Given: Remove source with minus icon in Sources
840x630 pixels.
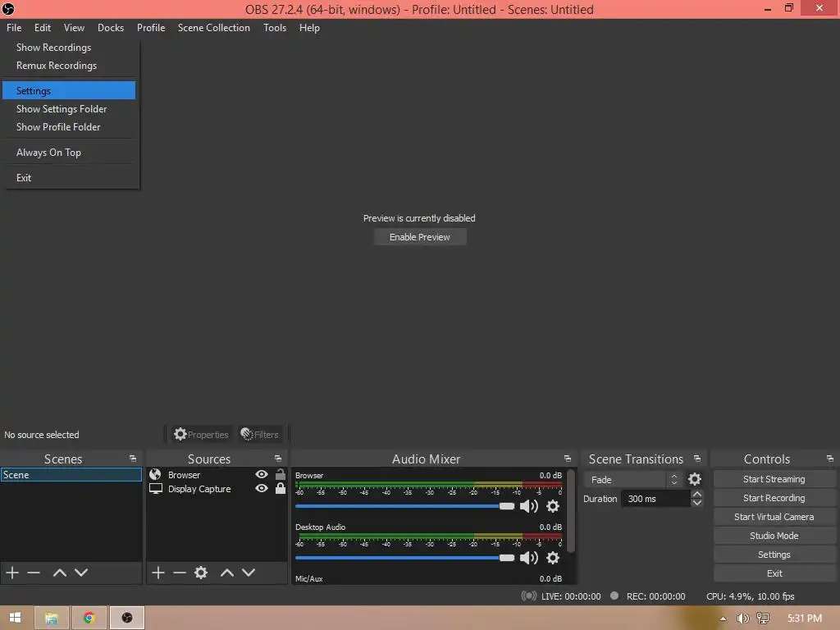Looking at the screenshot, I should 180,573.
